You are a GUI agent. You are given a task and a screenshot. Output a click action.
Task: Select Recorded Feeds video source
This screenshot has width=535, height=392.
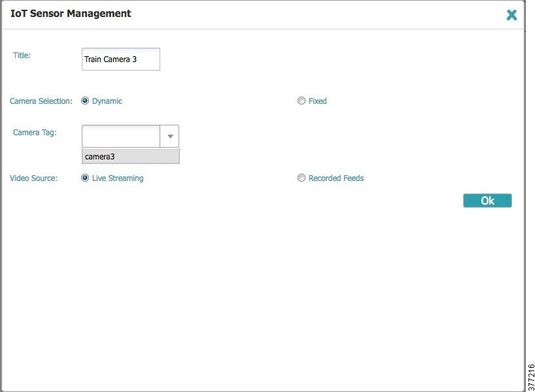tap(302, 178)
